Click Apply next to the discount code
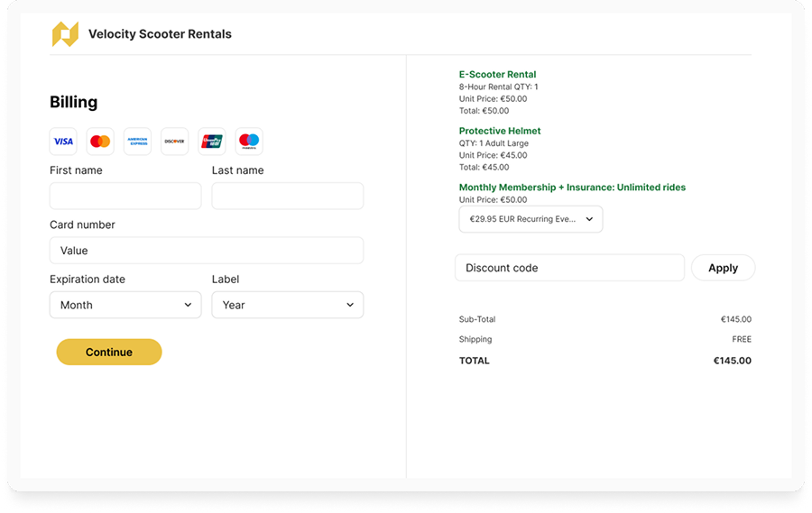This screenshot has width=812, height=513. 723,268
